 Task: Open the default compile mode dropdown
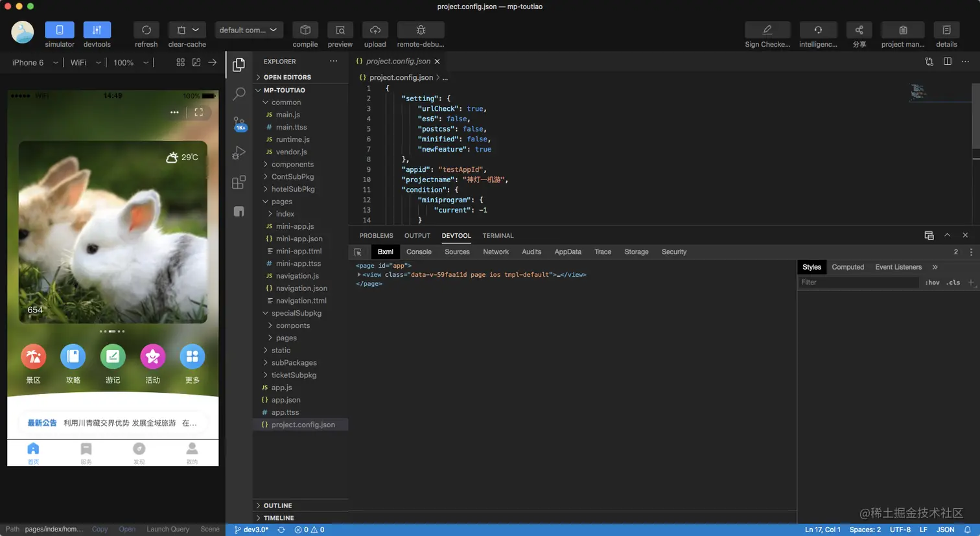point(249,30)
